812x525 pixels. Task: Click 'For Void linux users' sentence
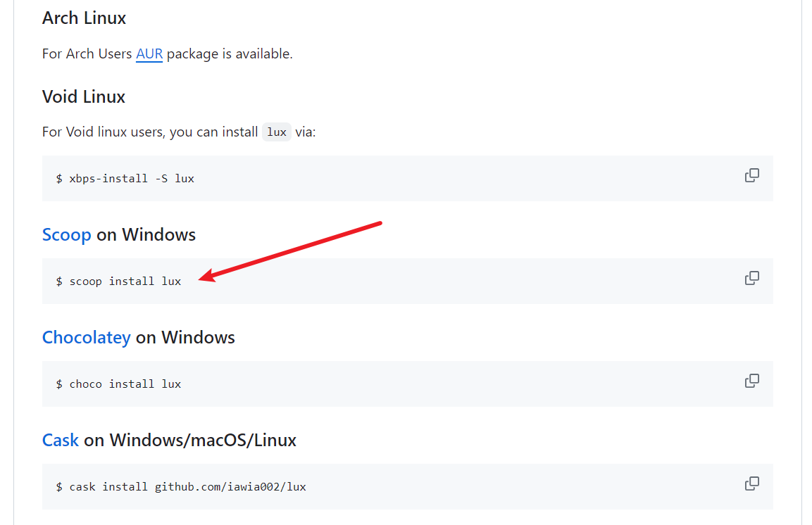[179, 132]
